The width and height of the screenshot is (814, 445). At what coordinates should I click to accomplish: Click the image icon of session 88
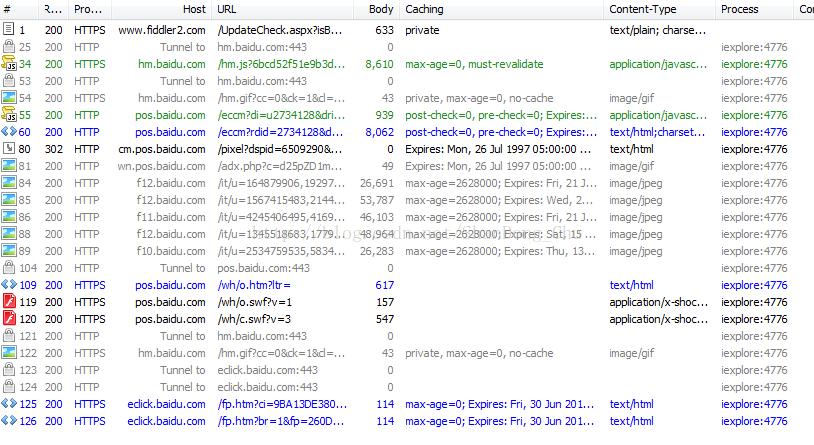coord(9,234)
